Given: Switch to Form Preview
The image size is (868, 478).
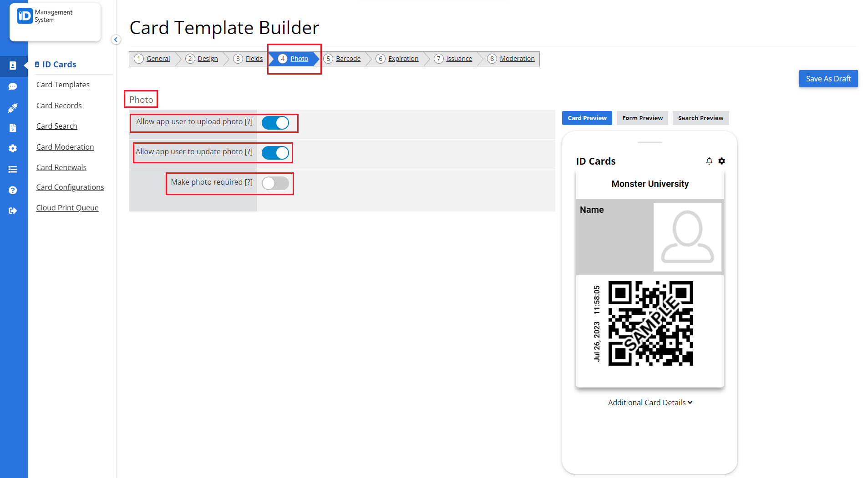Looking at the screenshot, I should [642, 118].
